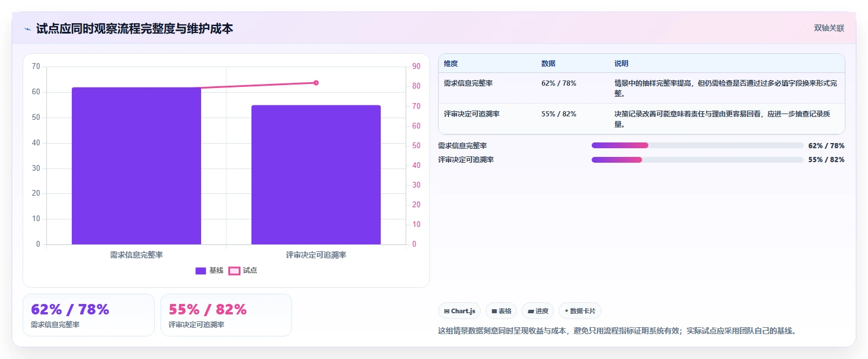Click the 数据卡片 tag chip
Screen dimensions: 868x359
coord(580,311)
